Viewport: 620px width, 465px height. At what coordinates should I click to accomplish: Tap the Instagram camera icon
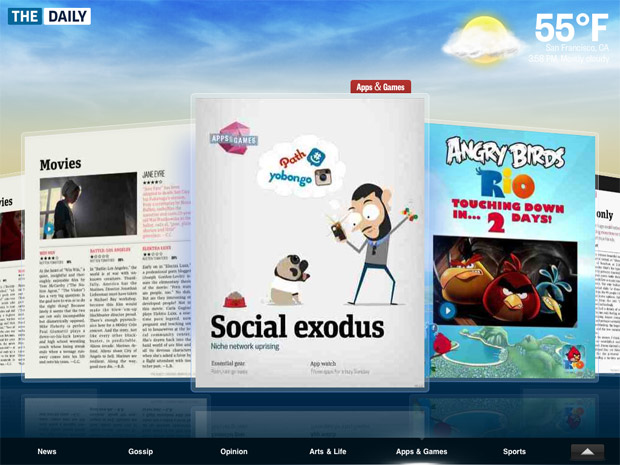click(323, 176)
